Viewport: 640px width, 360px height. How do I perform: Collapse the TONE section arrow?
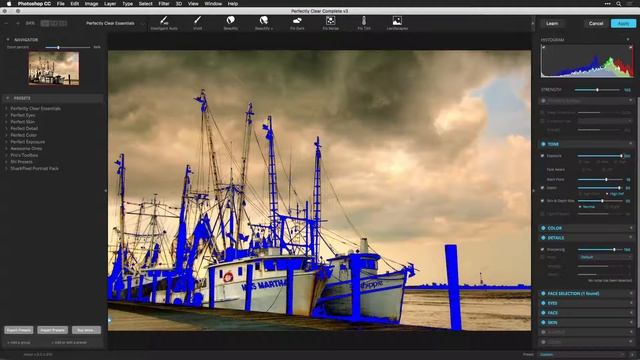click(x=631, y=144)
